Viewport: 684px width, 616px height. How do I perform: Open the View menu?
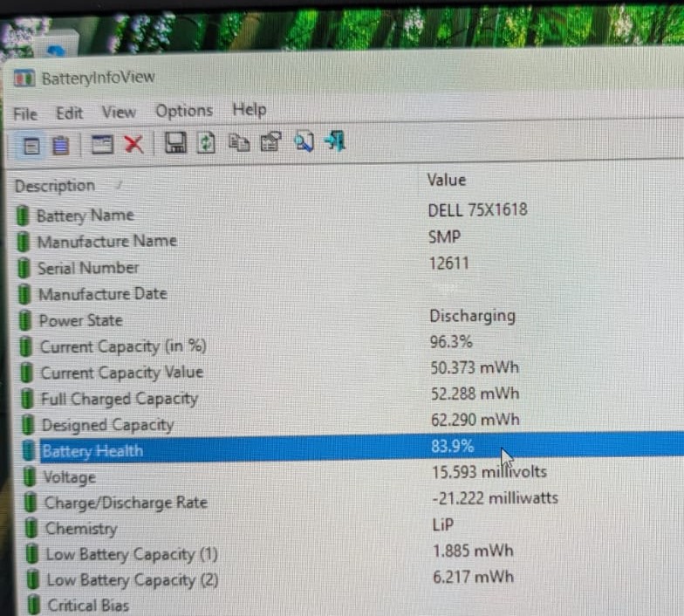pyautogui.click(x=119, y=112)
